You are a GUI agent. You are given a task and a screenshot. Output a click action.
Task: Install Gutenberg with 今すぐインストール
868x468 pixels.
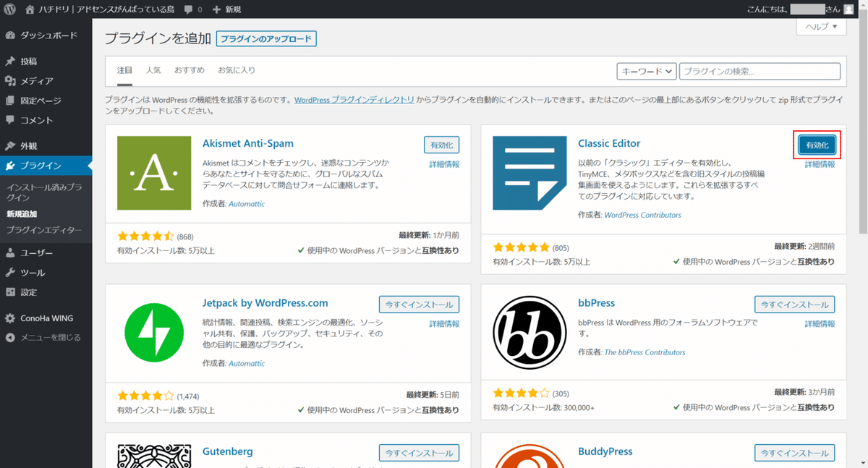[419, 453]
